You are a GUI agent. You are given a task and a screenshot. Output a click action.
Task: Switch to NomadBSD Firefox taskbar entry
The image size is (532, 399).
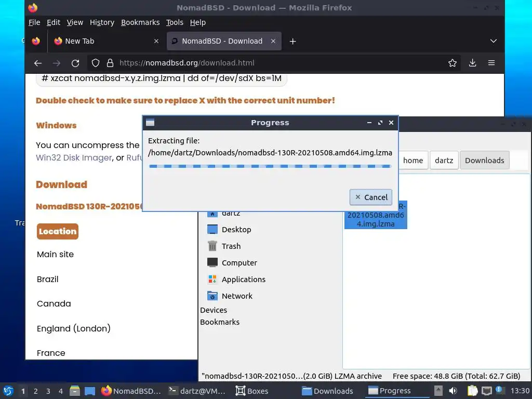[131, 391]
